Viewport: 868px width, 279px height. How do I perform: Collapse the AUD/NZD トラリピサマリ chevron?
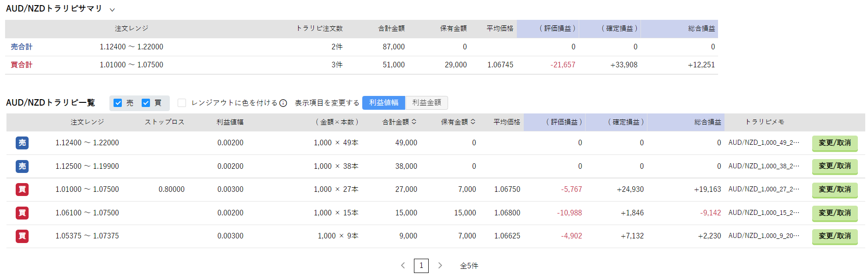coord(112,9)
